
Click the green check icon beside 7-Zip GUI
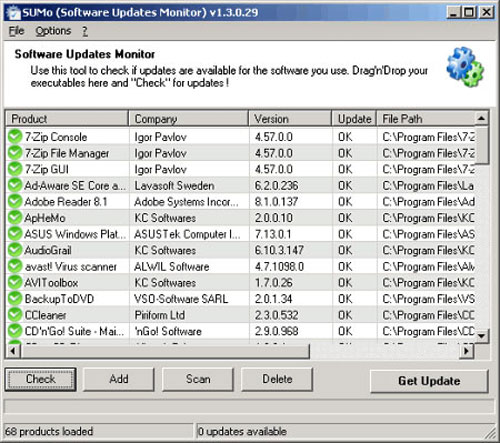tap(15, 169)
